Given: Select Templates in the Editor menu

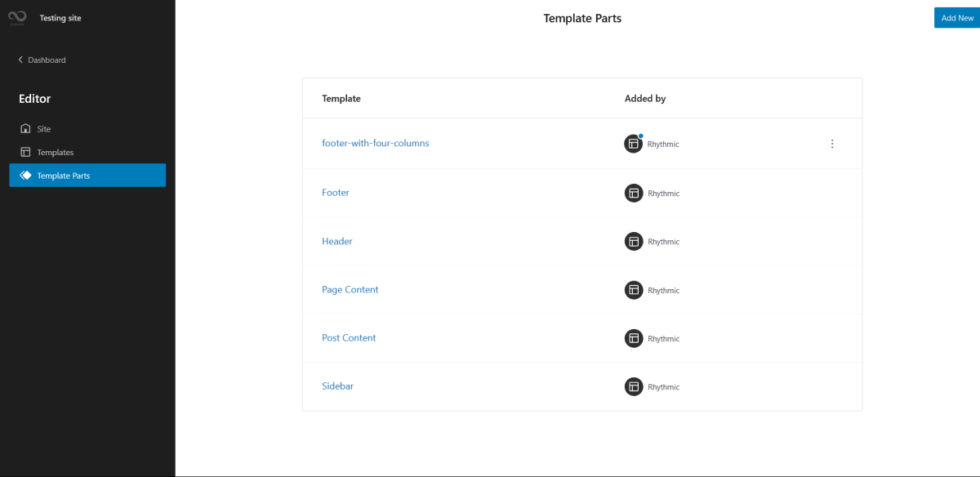Looking at the screenshot, I should click(x=56, y=153).
